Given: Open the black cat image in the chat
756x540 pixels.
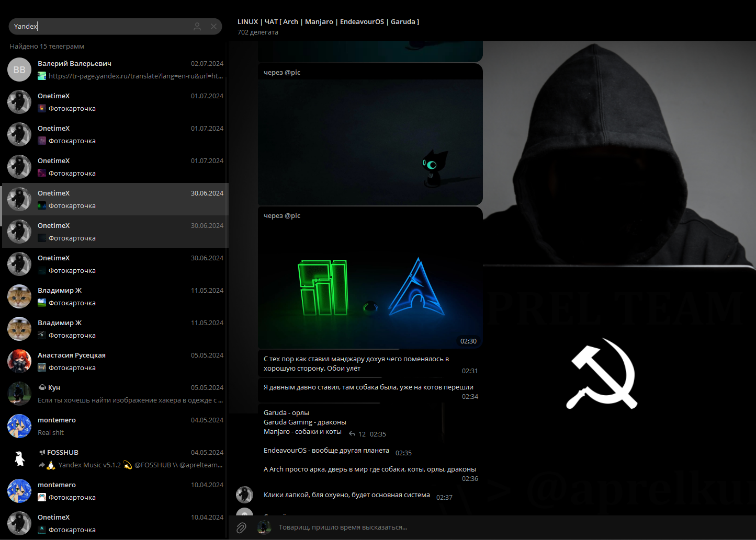Looking at the screenshot, I should click(x=370, y=142).
